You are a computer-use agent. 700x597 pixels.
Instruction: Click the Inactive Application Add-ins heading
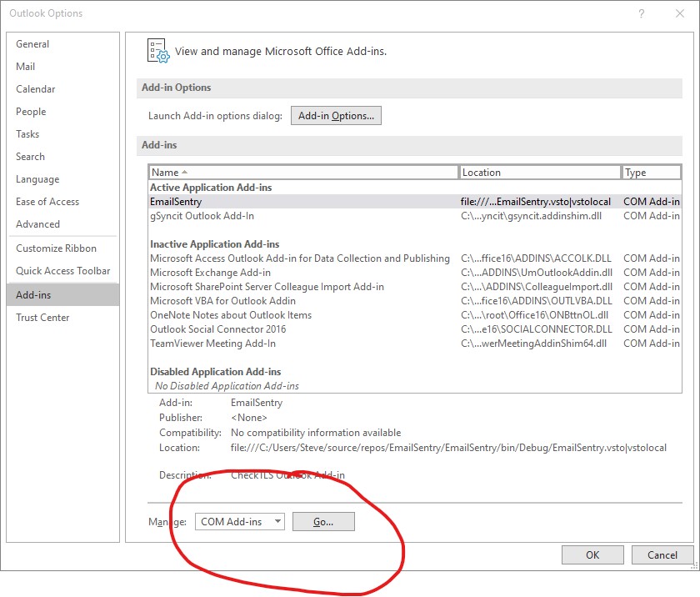click(215, 244)
